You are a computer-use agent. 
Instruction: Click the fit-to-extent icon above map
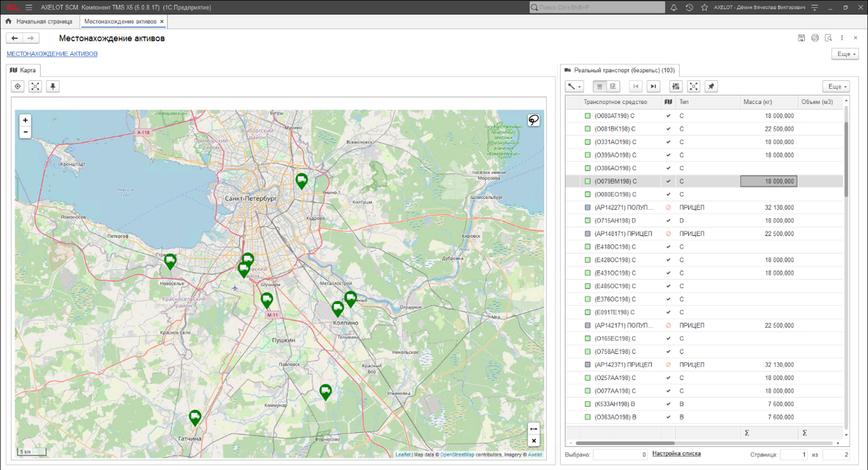click(35, 86)
